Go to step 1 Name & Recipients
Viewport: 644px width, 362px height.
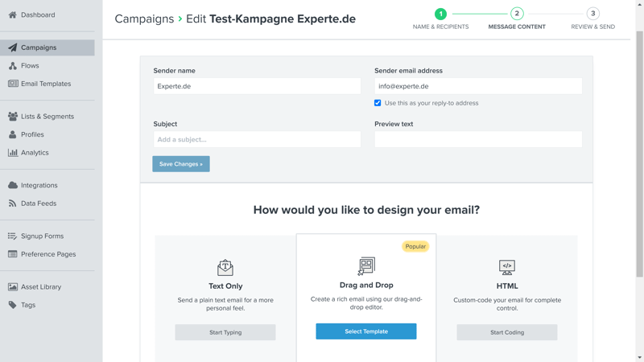(440, 14)
